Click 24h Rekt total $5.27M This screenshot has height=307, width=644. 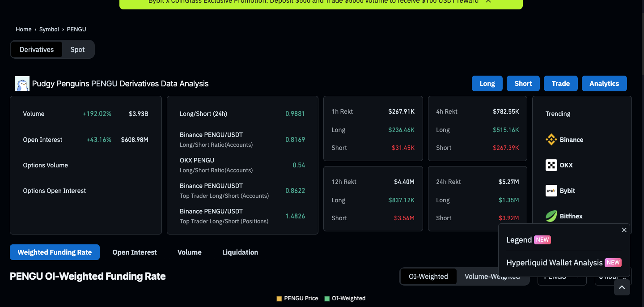pos(509,182)
